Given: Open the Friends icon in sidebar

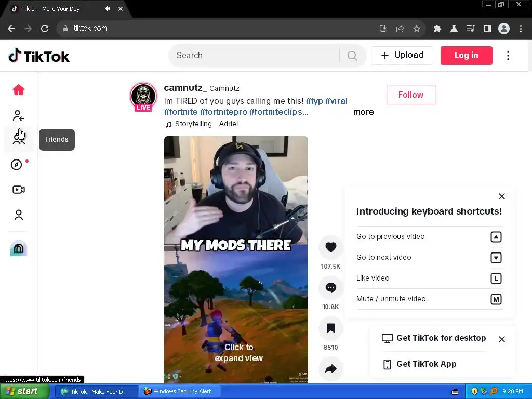Looking at the screenshot, I should click(19, 139).
